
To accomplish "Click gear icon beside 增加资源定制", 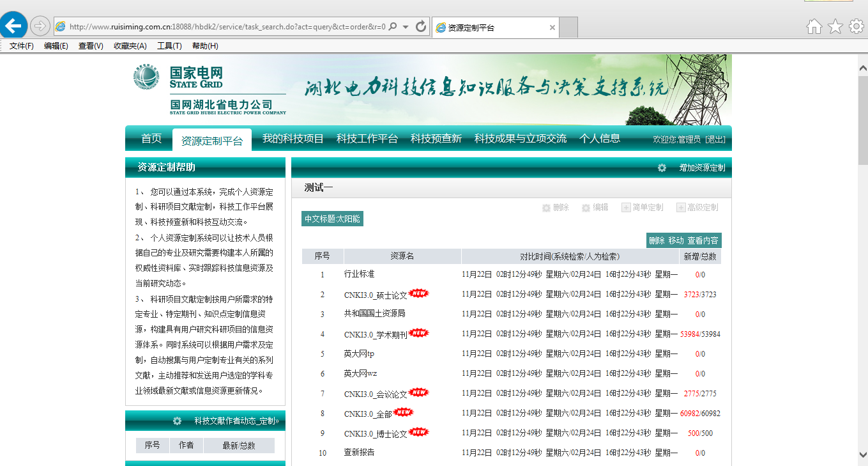I will click(662, 167).
